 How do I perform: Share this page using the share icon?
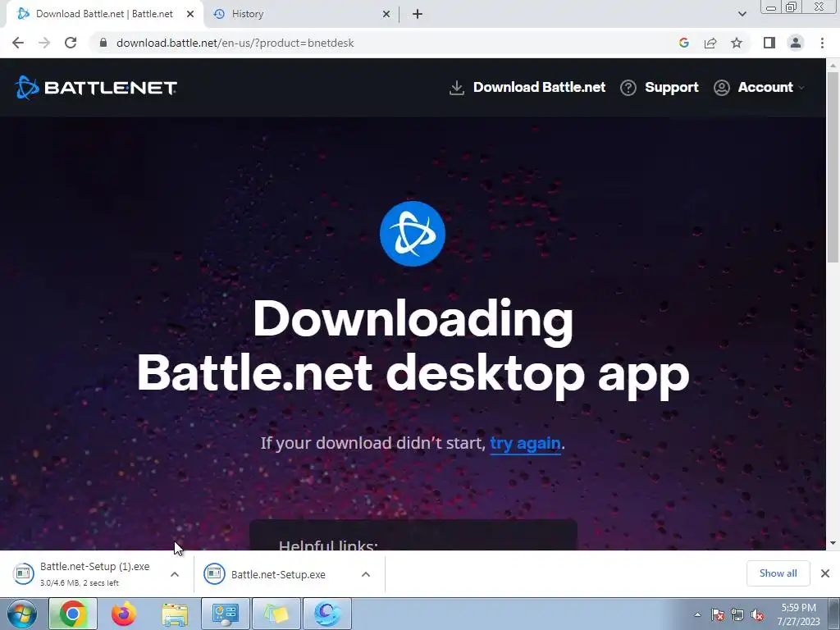(x=710, y=43)
